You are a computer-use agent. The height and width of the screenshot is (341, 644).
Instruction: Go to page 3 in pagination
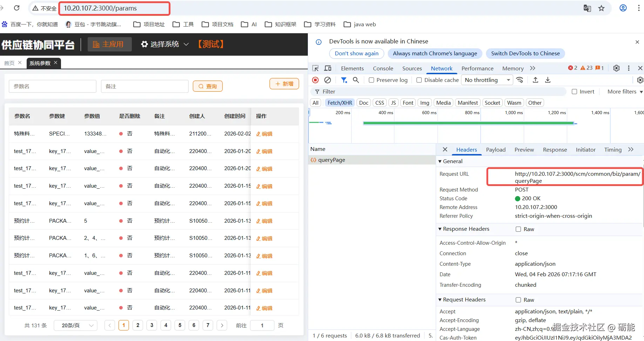[152, 326]
